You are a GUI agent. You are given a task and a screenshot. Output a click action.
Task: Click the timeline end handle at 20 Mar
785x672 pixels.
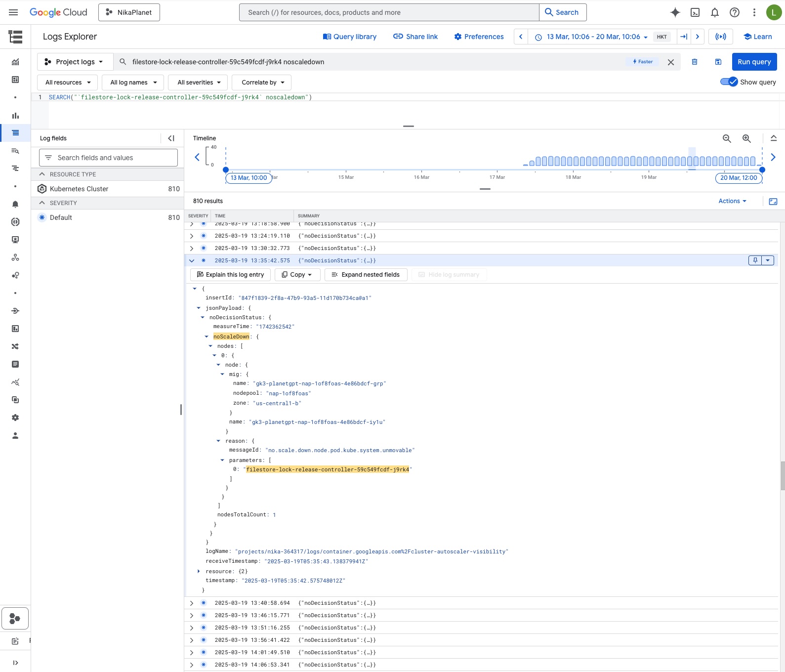click(x=762, y=169)
